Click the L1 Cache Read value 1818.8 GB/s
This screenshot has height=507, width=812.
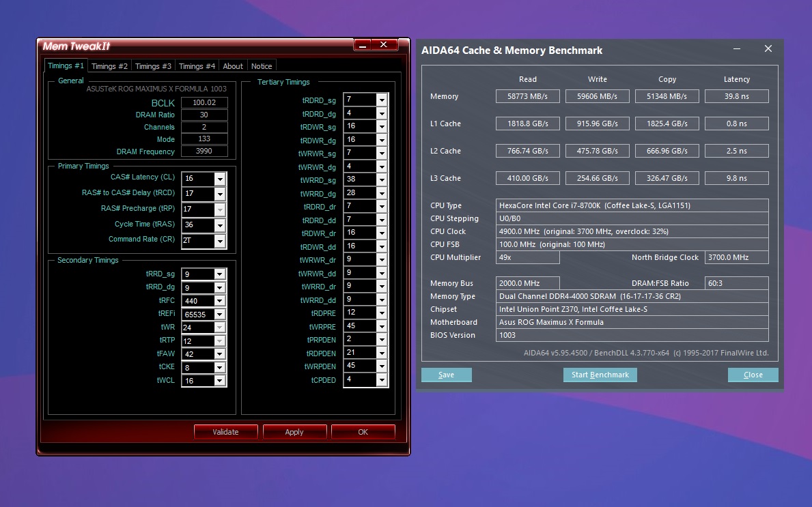[528, 124]
